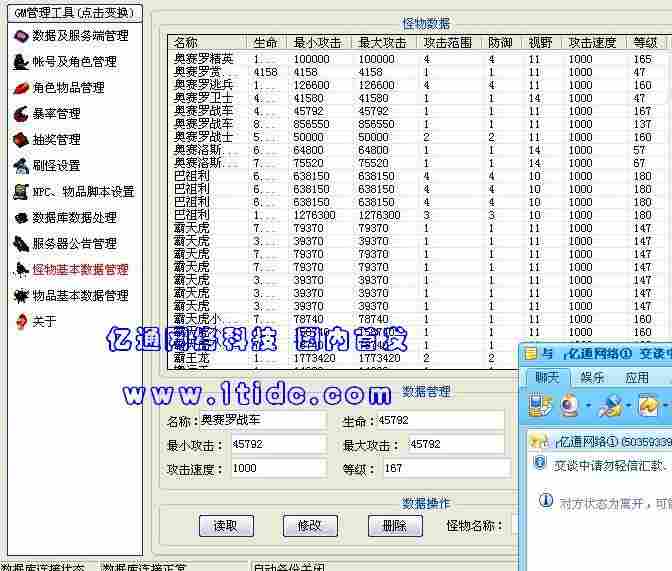The width and height of the screenshot is (672, 571).
Task: Click the 最小攻击 input field
Action: [x=277, y=444]
